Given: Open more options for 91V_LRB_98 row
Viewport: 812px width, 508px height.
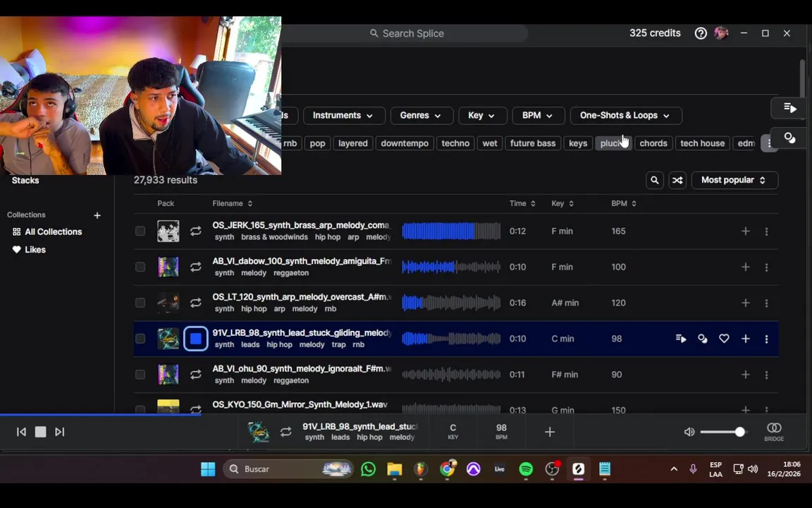Looking at the screenshot, I should pyautogui.click(x=766, y=339).
